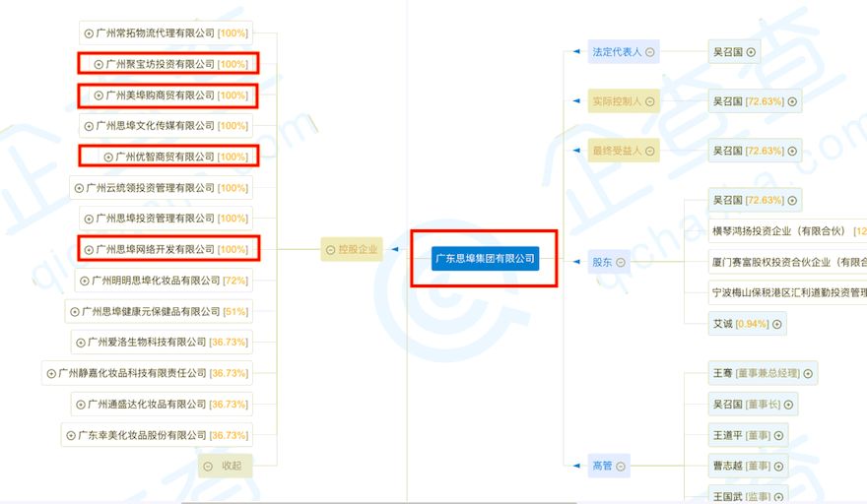Viewport: 867px width, 504px height.
Task: Expand the 广州思埠网络开发有限公司 node circle icon
Action: click(x=89, y=250)
